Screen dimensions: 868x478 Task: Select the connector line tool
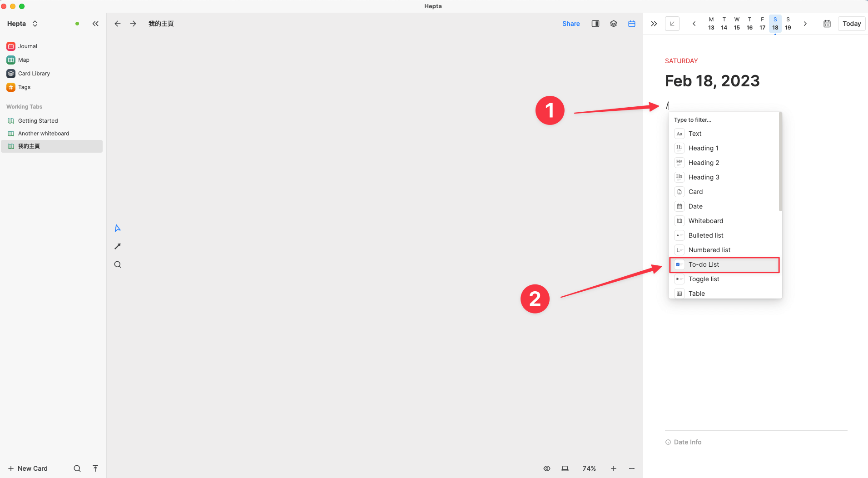point(118,246)
